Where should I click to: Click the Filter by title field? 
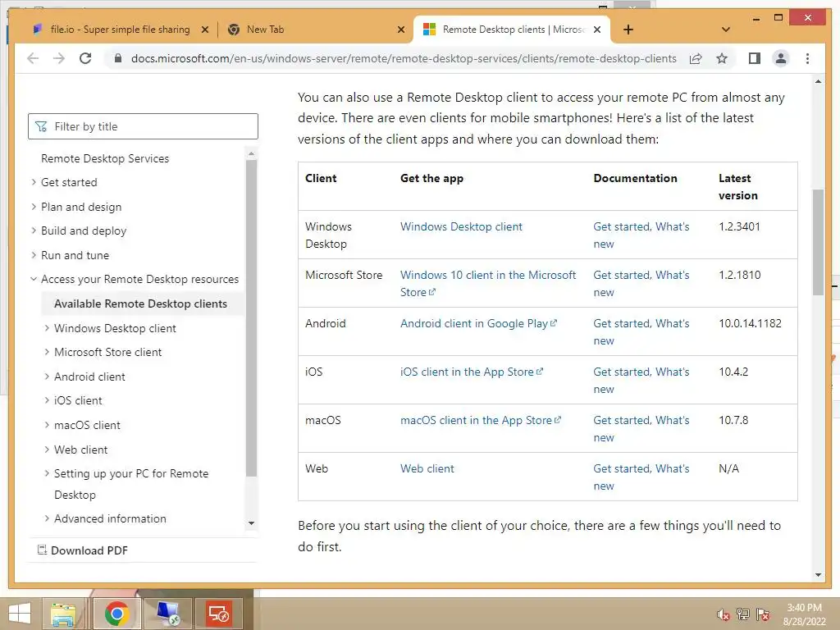coord(143,126)
